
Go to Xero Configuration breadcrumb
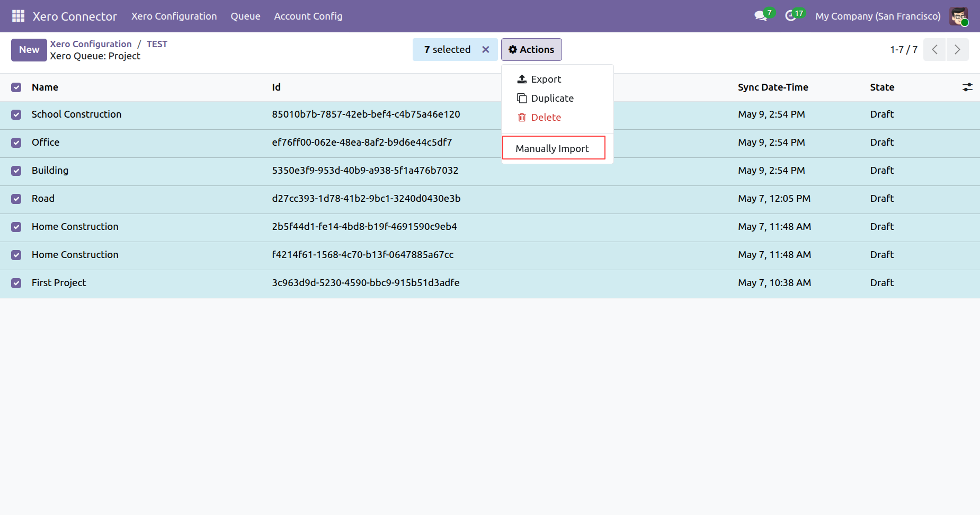[91, 44]
